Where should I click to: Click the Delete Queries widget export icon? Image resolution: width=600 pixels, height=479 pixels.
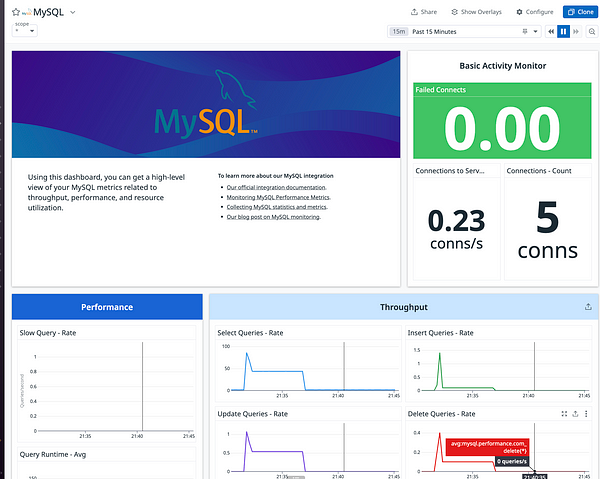click(x=576, y=413)
